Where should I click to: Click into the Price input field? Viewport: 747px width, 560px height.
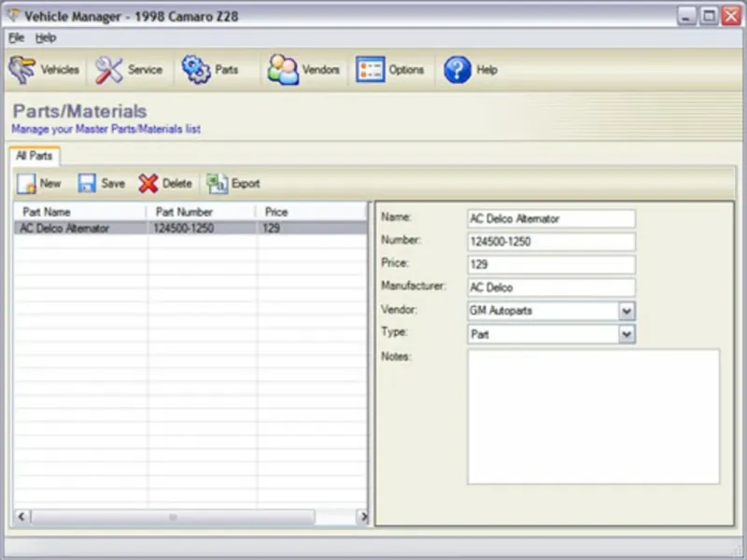pos(551,264)
